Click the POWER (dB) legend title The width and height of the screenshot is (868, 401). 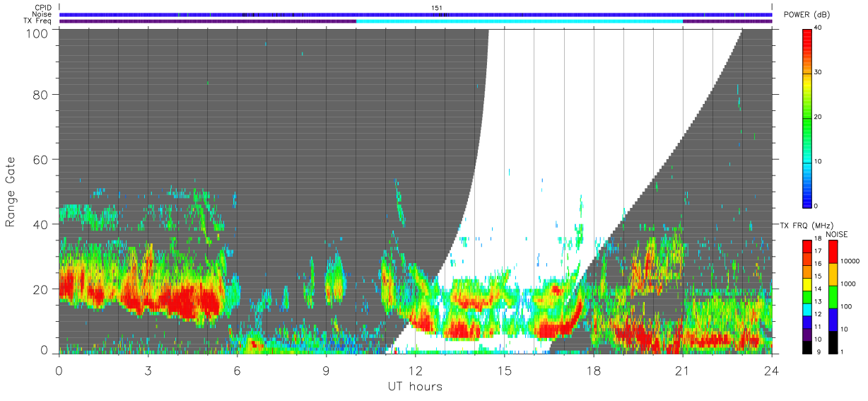(x=807, y=14)
